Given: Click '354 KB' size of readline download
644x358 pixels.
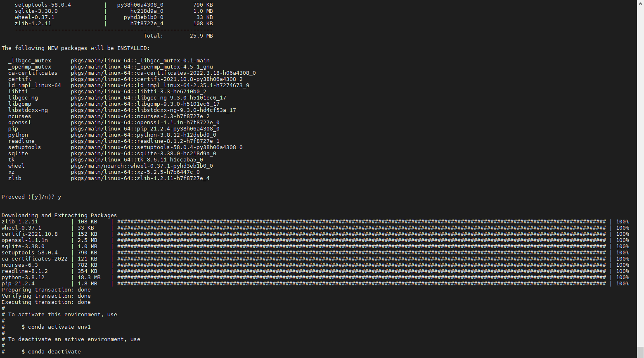Looking at the screenshot, I should point(88,271).
